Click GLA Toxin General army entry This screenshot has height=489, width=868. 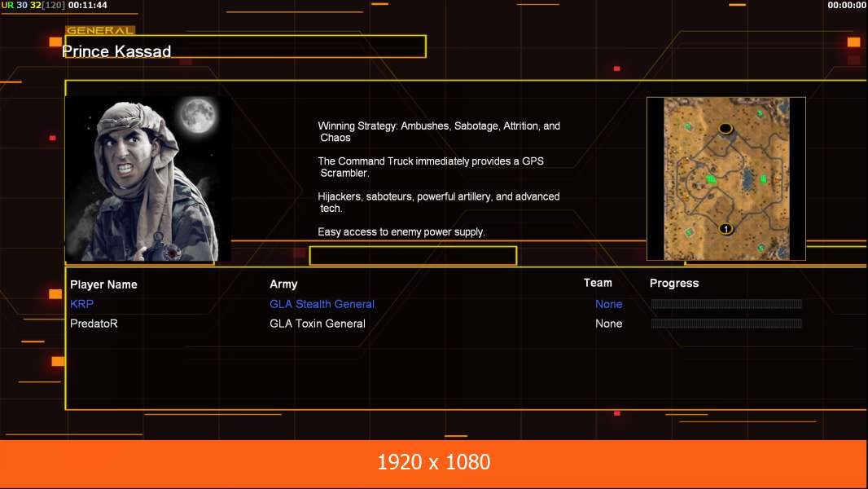[x=318, y=324]
